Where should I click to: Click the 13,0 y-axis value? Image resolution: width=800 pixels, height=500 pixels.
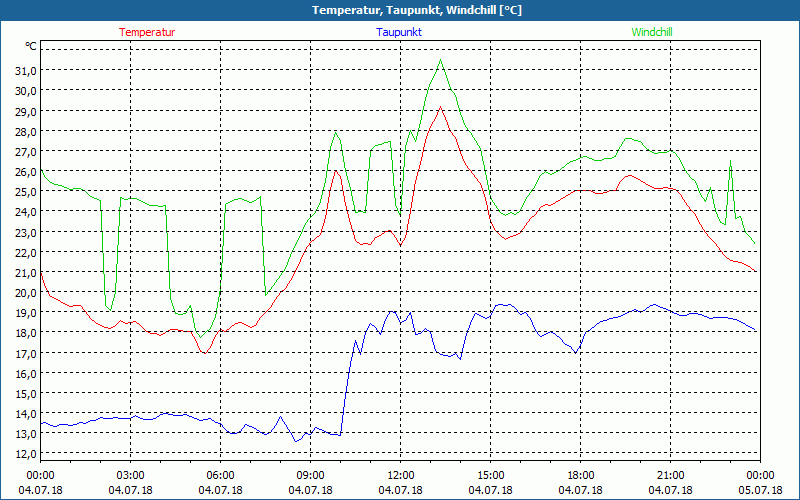pyautogui.click(x=26, y=434)
